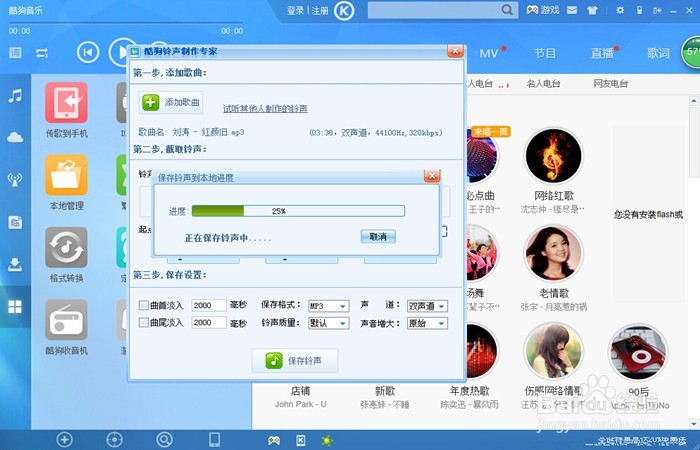Switch to 直播 tab
Screen dimensions: 700x450
602,54
